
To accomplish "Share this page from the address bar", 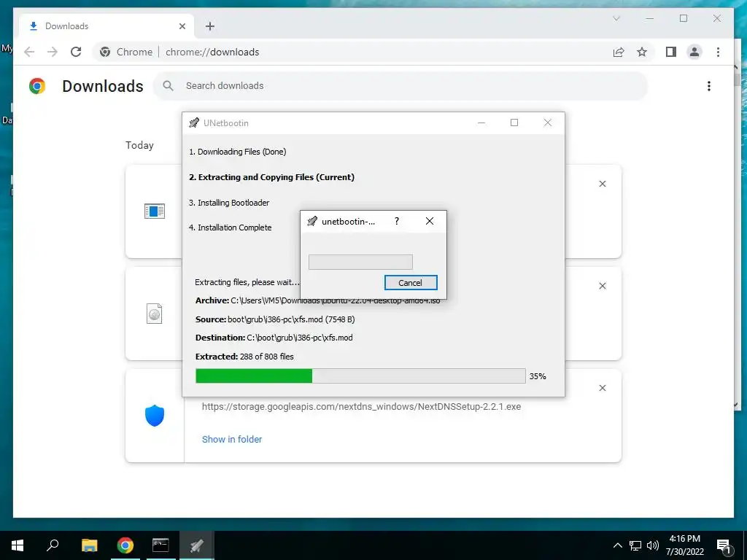I will [x=619, y=52].
